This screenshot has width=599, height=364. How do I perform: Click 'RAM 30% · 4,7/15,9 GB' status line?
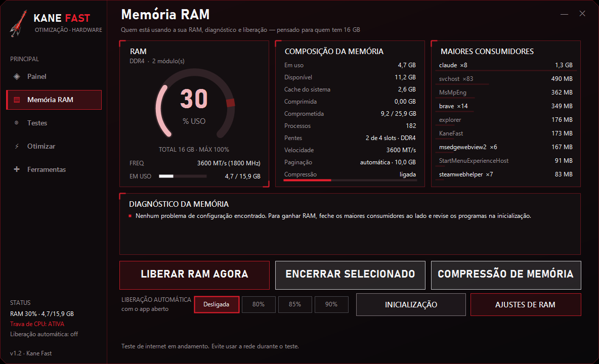(42, 314)
